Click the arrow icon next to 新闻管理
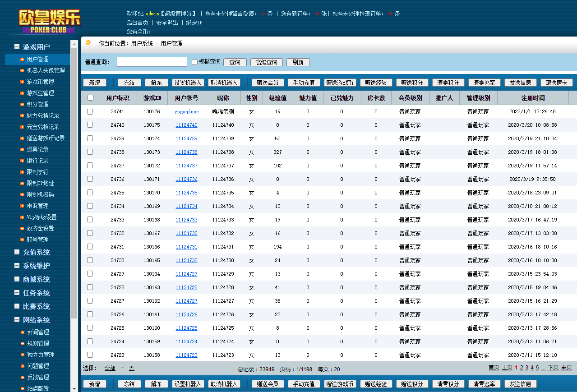This screenshot has height=392, width=577. (22, 332)
